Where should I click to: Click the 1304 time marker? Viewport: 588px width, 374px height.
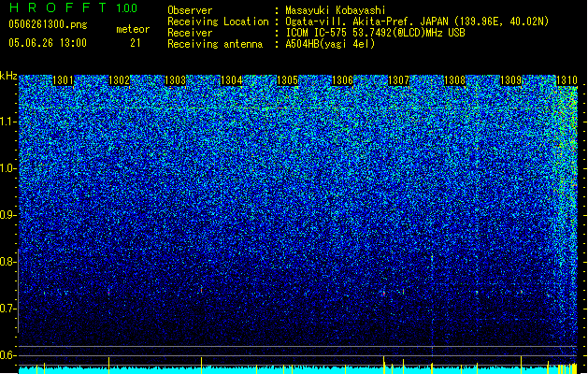click(232, 80)
